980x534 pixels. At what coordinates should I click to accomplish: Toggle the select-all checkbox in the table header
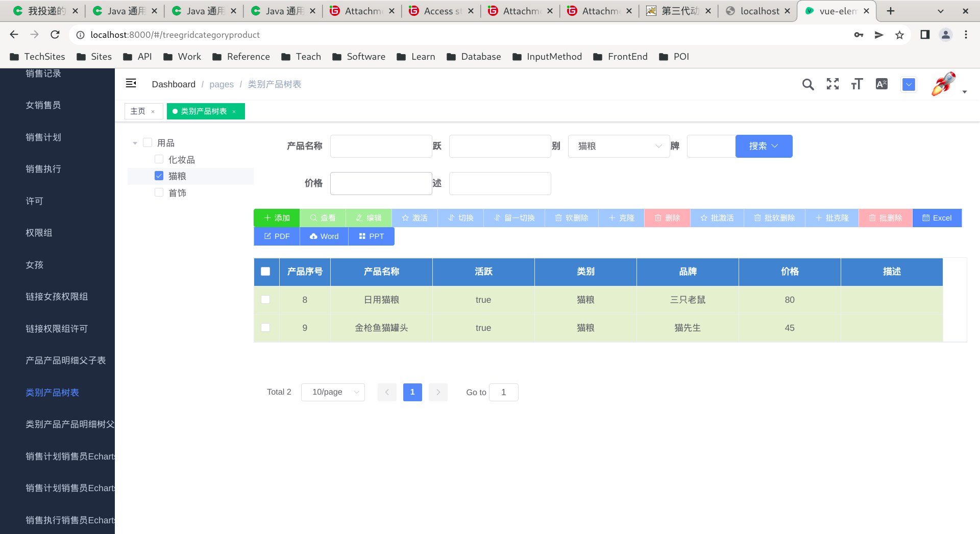click(x=266, y=271)
